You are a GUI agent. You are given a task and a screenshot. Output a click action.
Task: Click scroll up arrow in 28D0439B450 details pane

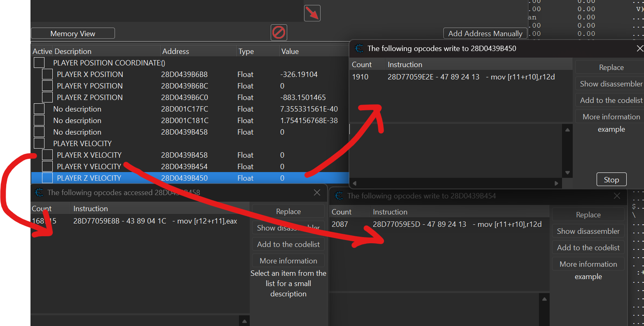567,130
